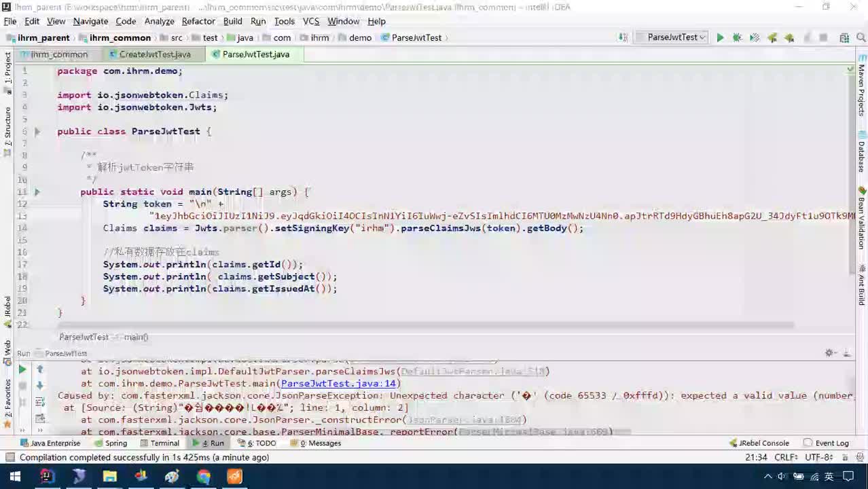The image size is (868, 489).
Task: Open the Analyze menu
Action: click(x=160, y=21)
